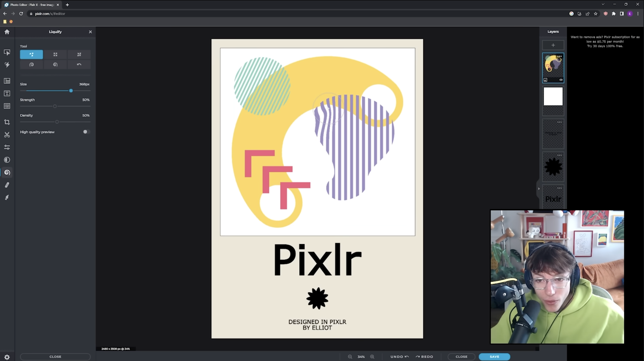Open the browser Extensions puzzle icon
Viewport: 644px width, 361px height.
click(x=614, y=14)
